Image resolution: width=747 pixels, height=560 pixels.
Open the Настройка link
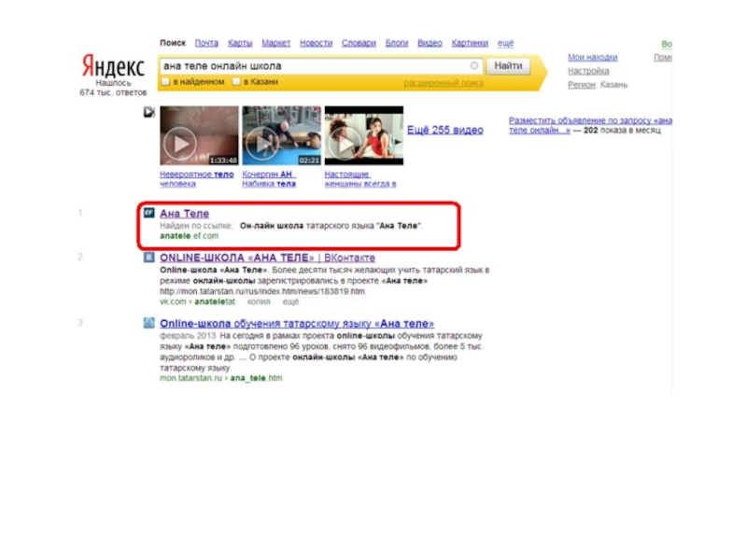(x=588, y=71)
